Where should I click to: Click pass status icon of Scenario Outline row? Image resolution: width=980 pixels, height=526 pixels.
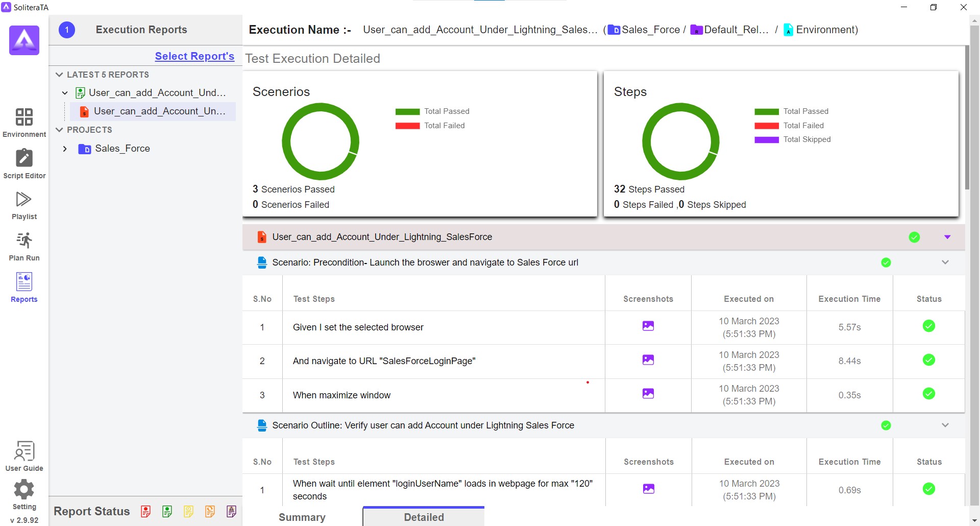pyautogui.click(x=886, y=425)
